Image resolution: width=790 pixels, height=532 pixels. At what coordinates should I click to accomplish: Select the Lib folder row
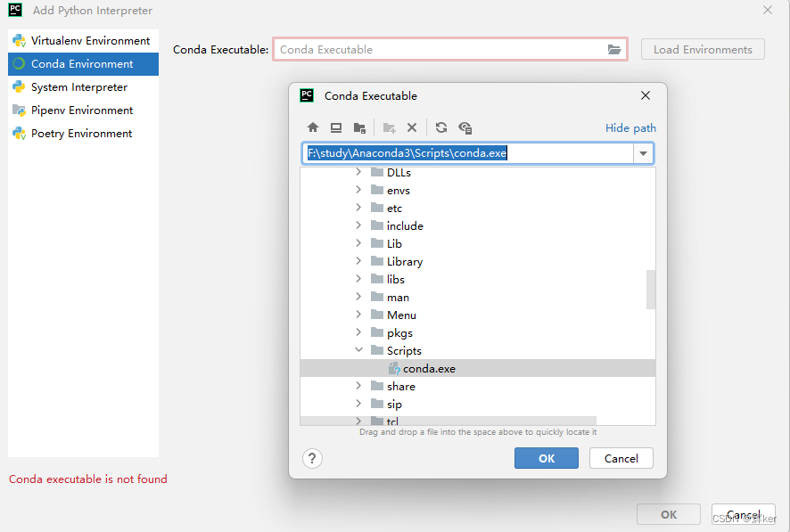tap(478, 243)
